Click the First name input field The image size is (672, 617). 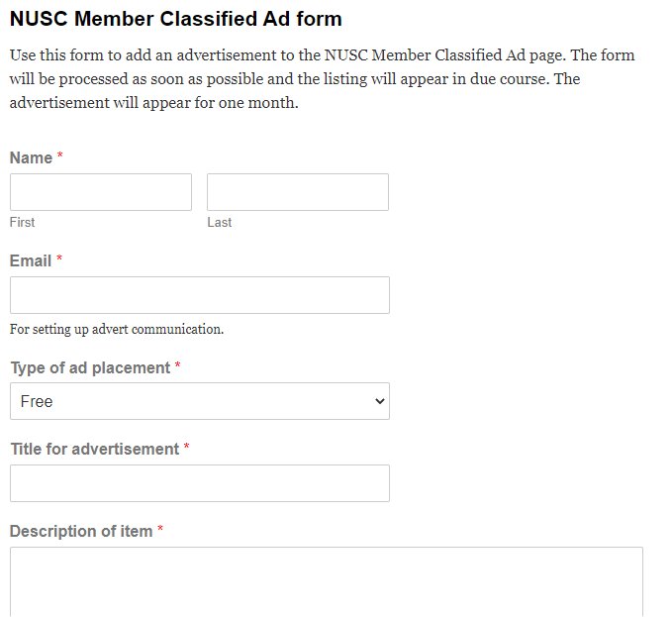click(x=100, y=192)
